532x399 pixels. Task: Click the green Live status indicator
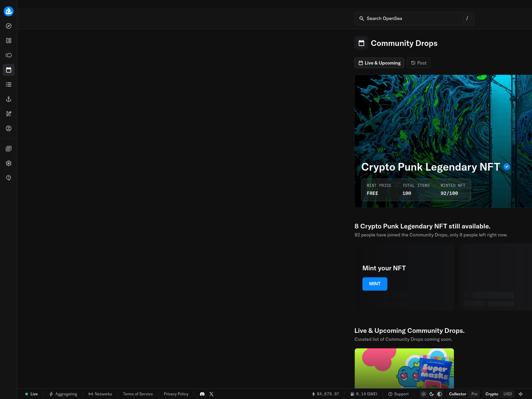tap(32, 394)
